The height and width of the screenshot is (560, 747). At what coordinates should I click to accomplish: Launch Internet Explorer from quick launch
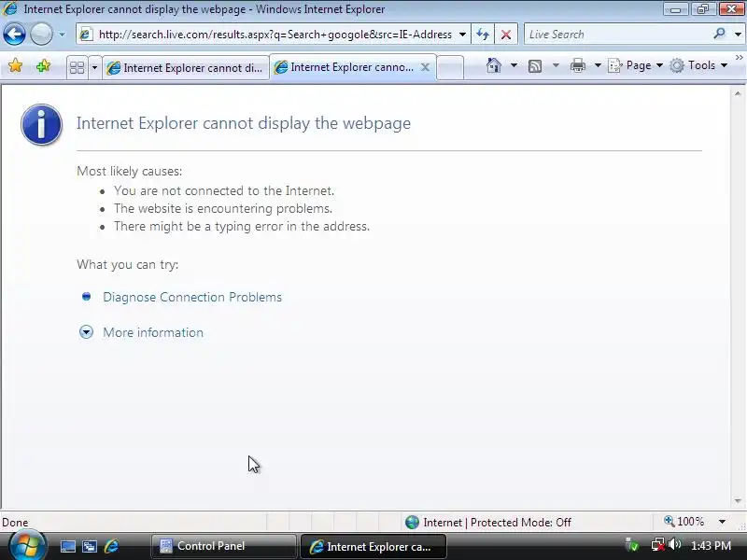[x=111, y=546]
